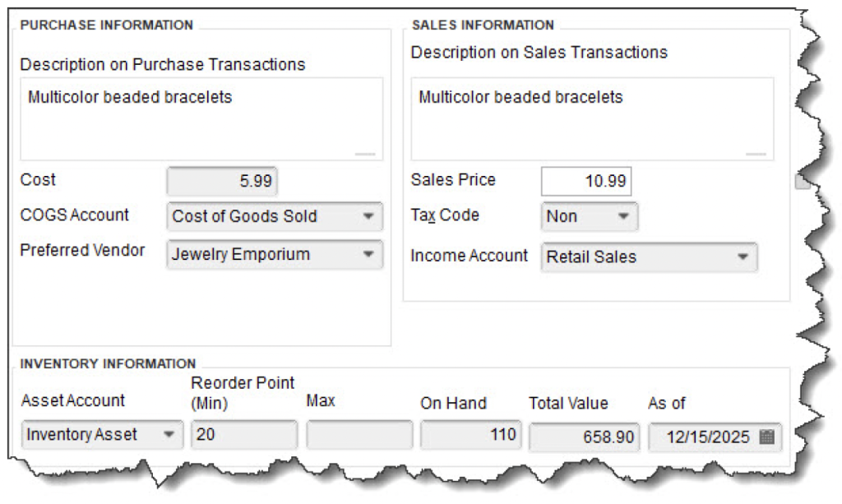
Task: Expand the Asset Account dropdown
Action: coord(169,435)
